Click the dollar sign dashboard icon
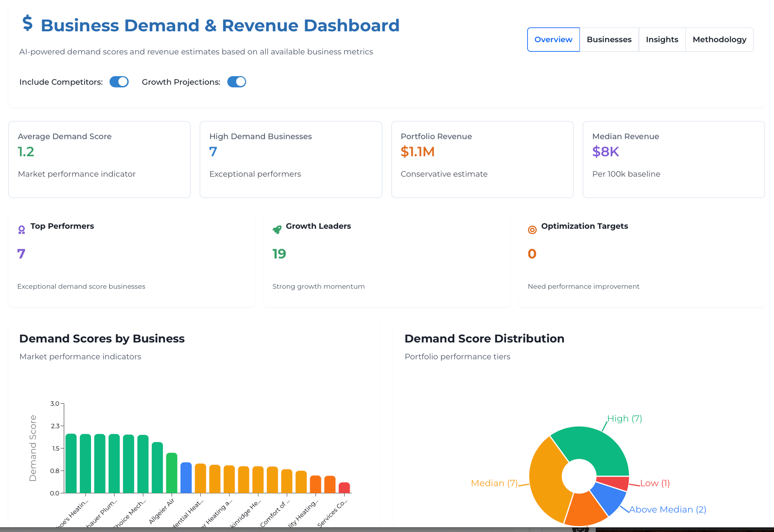774x532 pixels. (27, 23)
